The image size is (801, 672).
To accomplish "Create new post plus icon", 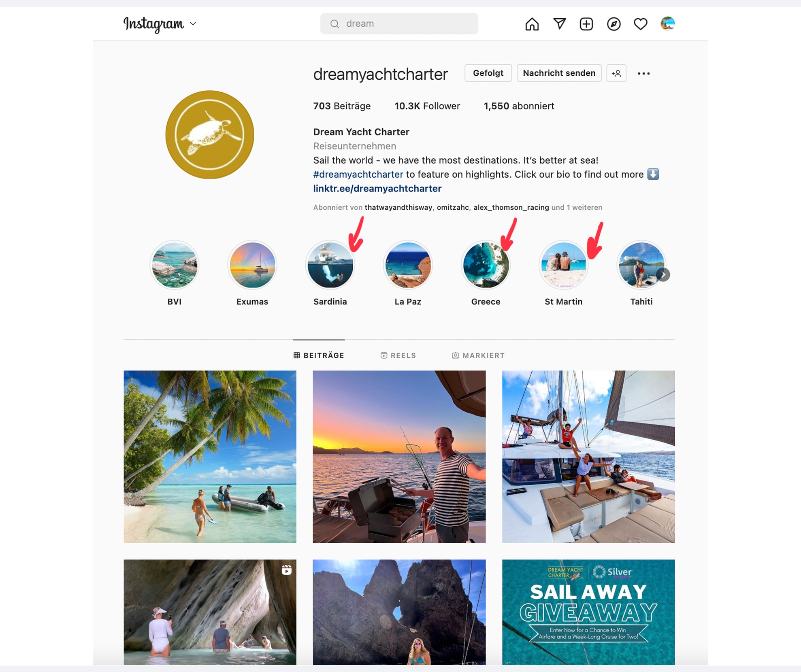I will (x=586, y=24).
